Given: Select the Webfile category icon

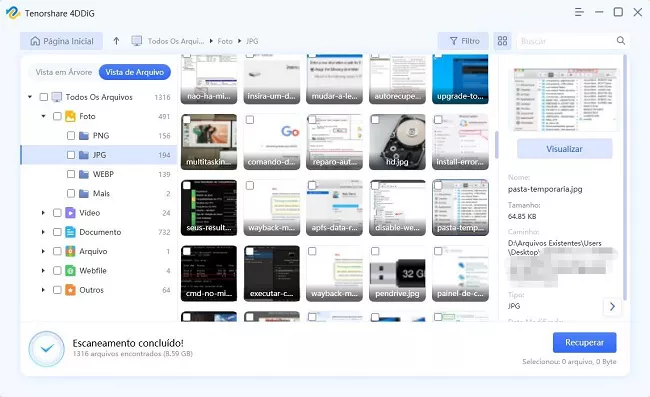Looking at the screenshot, I should pos(70,271).
